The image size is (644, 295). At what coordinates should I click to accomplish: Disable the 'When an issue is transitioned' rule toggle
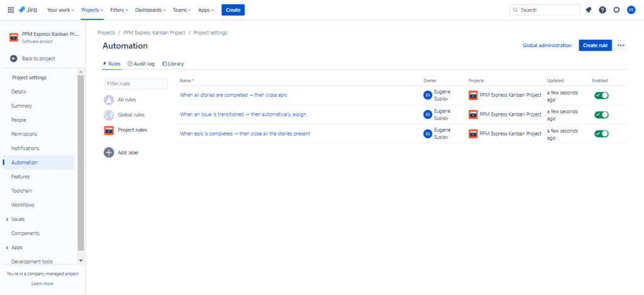pyautogui.click(x=601, y=114)
